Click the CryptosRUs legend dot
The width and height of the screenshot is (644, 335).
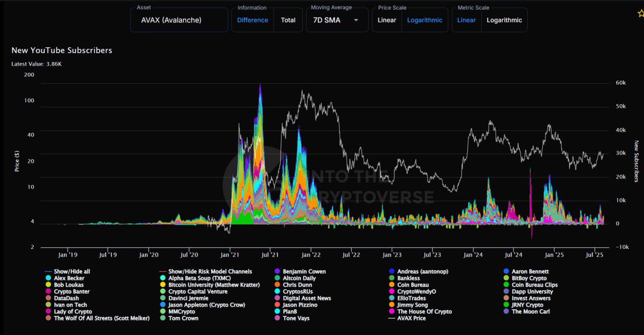pyautogui.click(x=277, y=291)
